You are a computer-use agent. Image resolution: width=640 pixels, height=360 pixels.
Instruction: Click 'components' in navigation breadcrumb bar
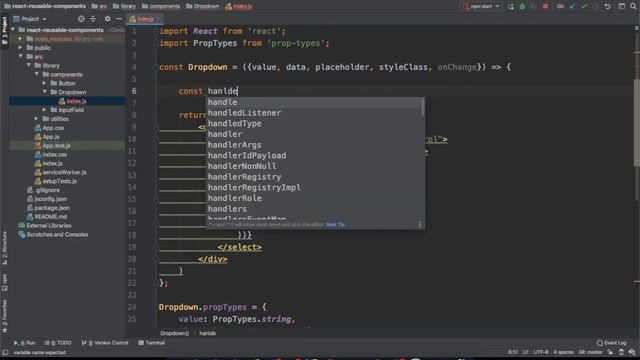pyautogui.click(x=161, y=7)
